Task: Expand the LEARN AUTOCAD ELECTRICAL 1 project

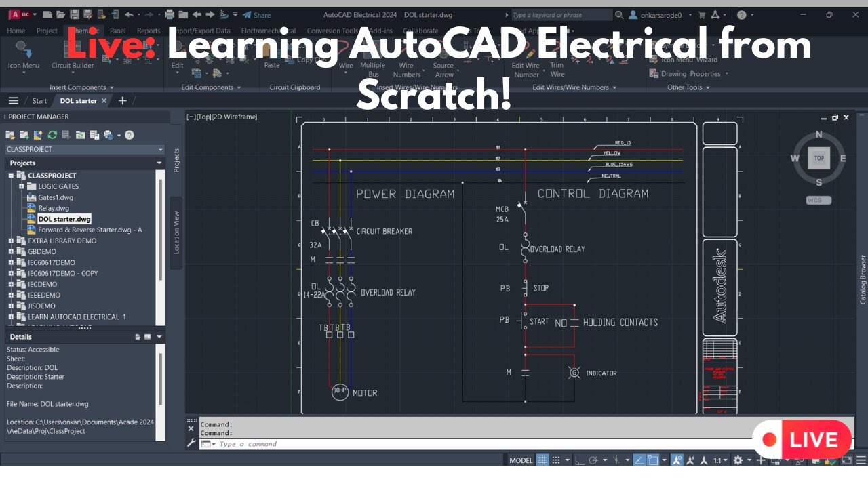Action: pos(11,317)
